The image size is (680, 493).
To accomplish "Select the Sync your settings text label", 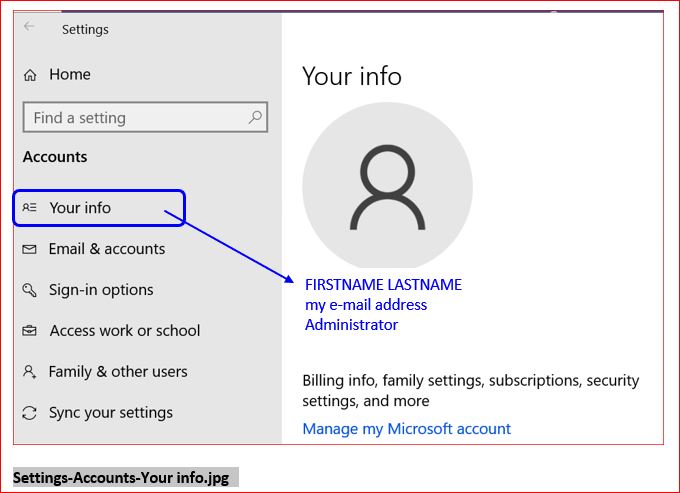I will (x=111, y=413).
